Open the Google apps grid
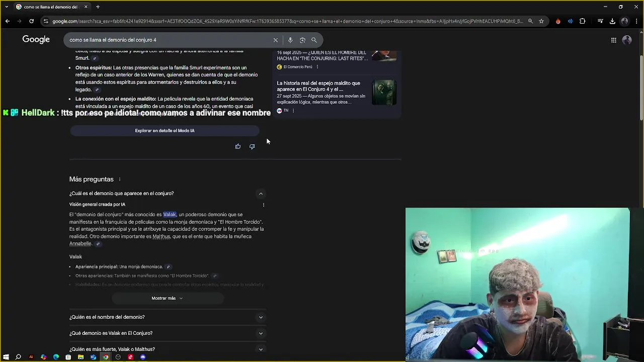The image size is (644, 362). point(614,40)
